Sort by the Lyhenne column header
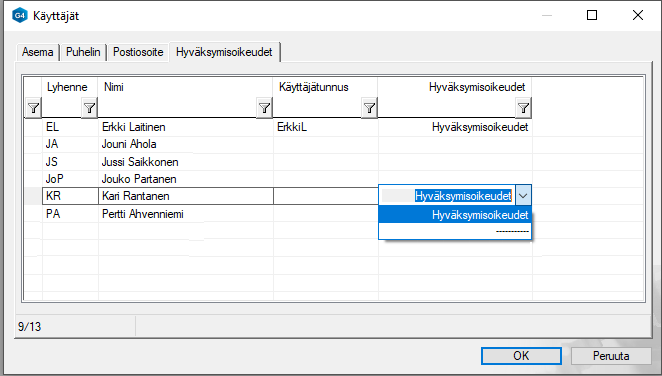Screen dimensions: 662x376 (x=67, y=87)
